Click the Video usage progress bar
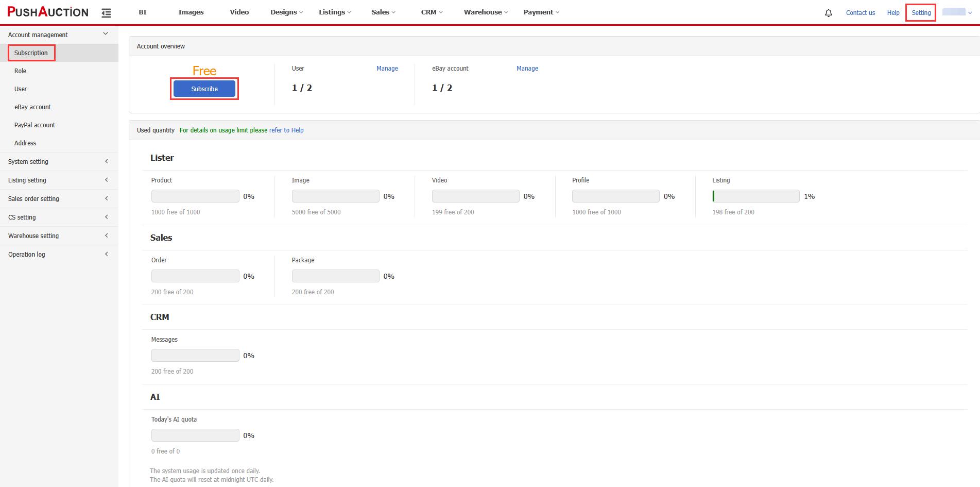Screen dimensions: 980x487 point(476,196)
